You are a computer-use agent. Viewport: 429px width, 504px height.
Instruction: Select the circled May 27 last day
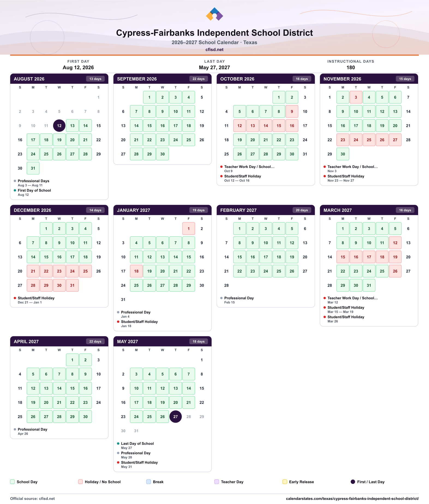coord(176,416)
